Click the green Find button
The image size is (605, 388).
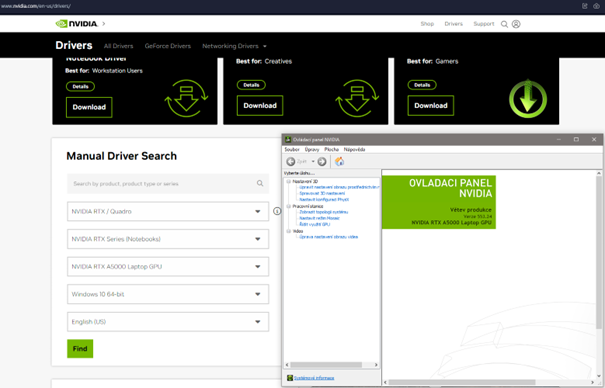tap(80, 349)
